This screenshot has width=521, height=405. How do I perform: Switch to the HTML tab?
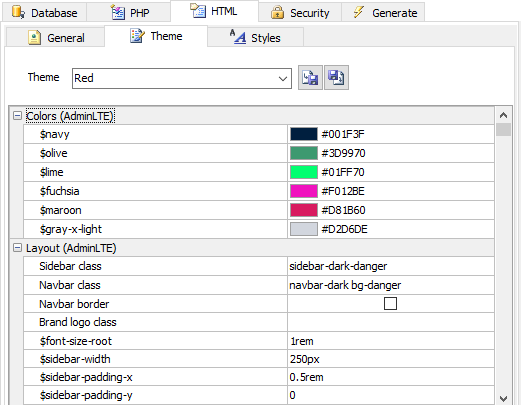click(214, 11)
